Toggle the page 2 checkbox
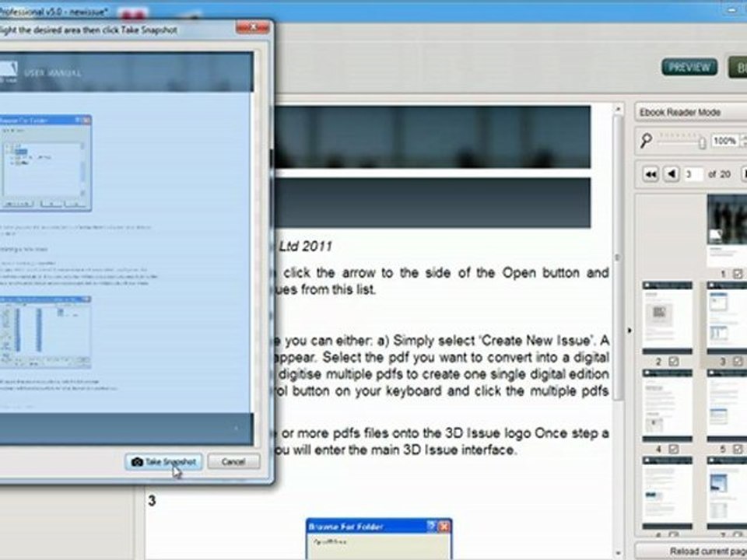Viewport: 747px width, 560px height. (x=674, y=362)
